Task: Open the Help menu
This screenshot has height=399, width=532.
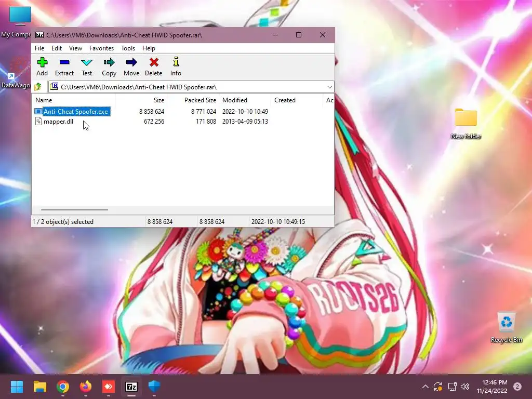Action: [x=149, y=48]
